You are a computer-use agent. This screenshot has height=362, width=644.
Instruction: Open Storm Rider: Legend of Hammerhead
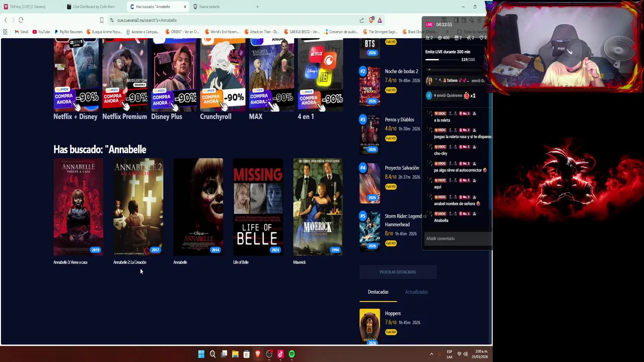pos(406,220)
